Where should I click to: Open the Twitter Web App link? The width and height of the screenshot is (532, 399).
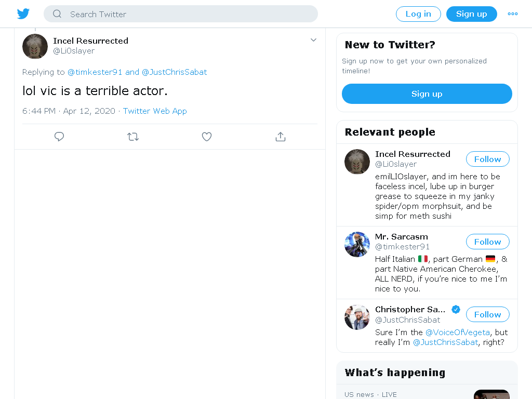(155, 111)
